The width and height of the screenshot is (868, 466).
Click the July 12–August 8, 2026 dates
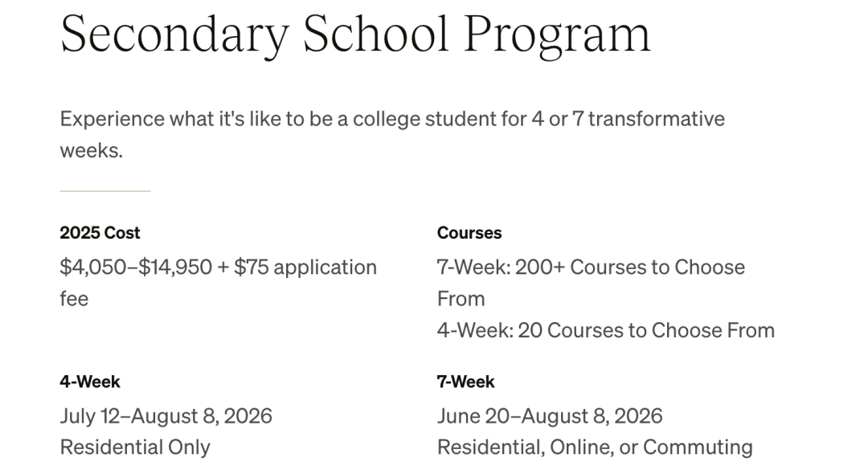tap(166, 416)
